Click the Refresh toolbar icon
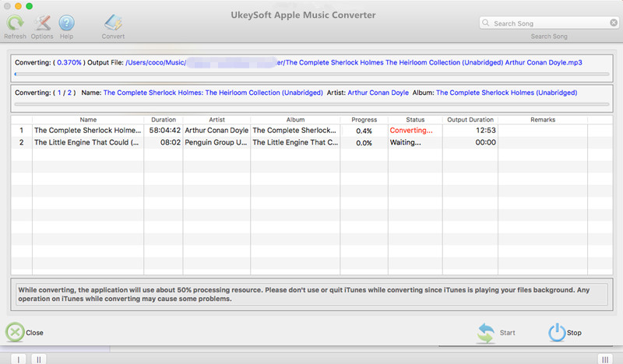This screenshot has height=364, width=623. click(15, 23)
